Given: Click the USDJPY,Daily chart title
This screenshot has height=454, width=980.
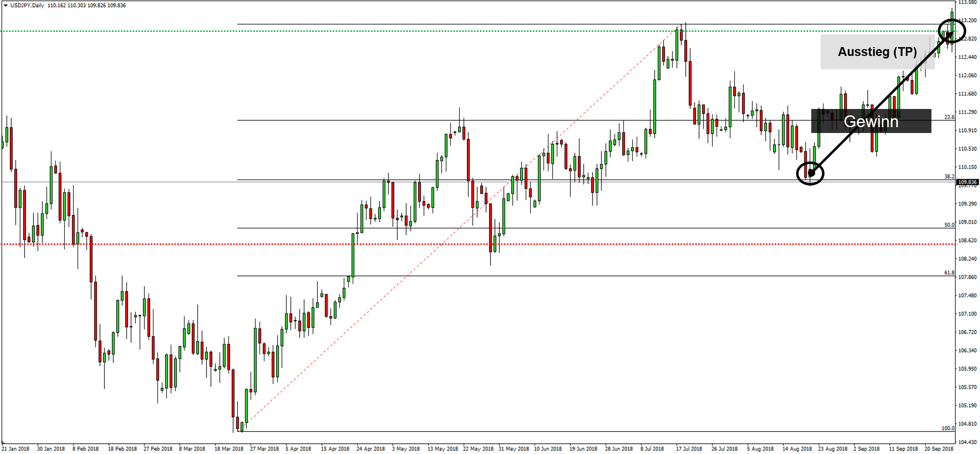Looking at the screenshot, I should point(27,5).
